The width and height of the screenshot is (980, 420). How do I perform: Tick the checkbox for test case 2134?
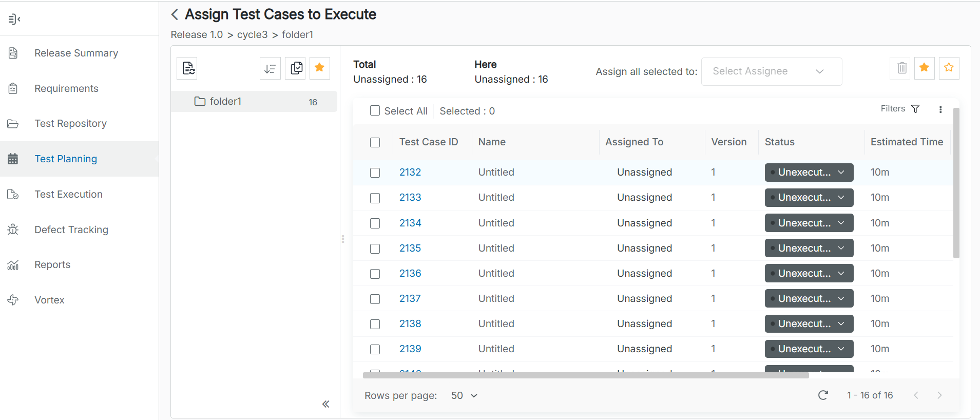point(375,223)
